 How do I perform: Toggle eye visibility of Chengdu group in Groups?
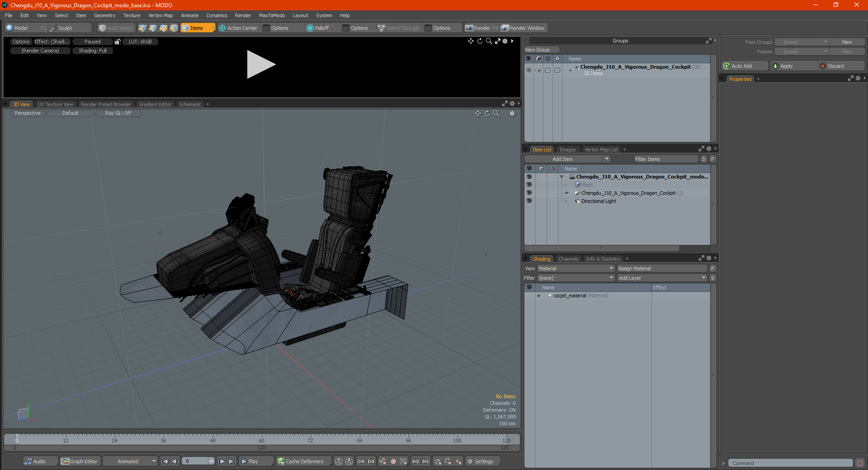pyautogui.click(x=528, y=70)
